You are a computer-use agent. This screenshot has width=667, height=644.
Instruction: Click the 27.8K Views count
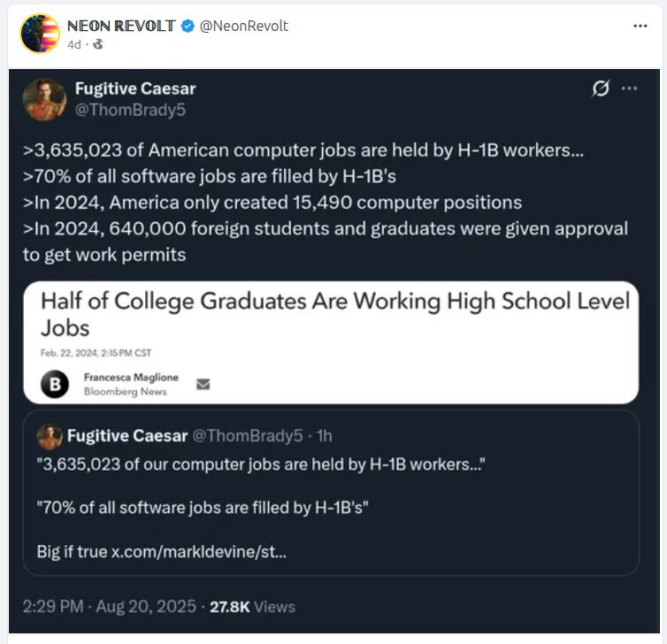pyautogui.click(x=252, y=607)
